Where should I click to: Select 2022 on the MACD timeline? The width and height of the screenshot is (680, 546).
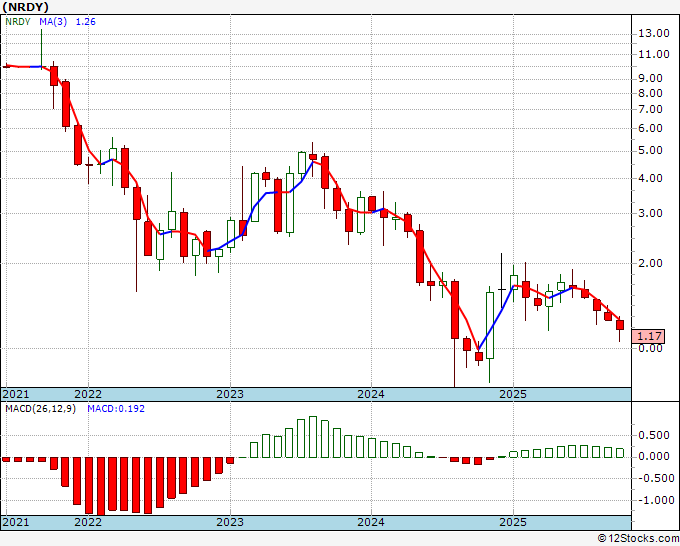click(88, 522)
